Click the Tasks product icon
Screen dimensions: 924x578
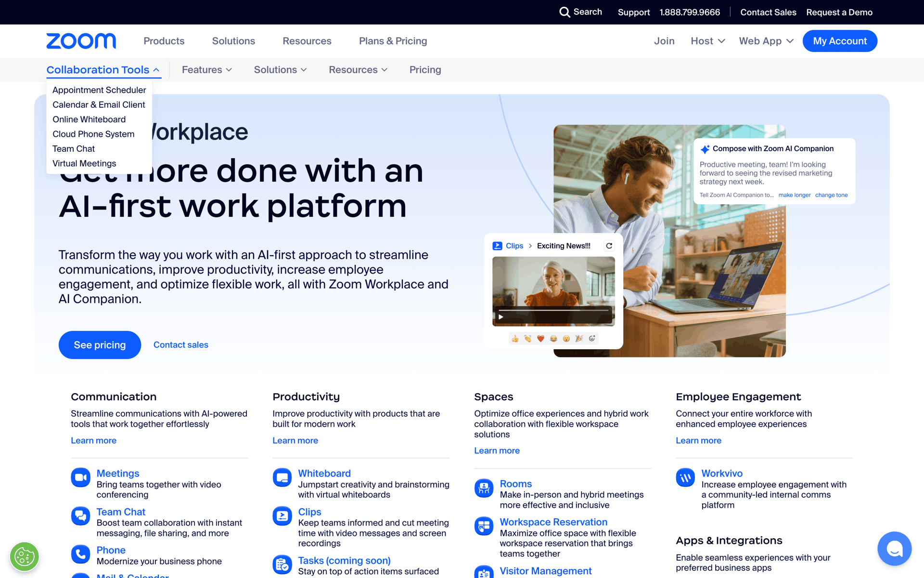(282, 565)
